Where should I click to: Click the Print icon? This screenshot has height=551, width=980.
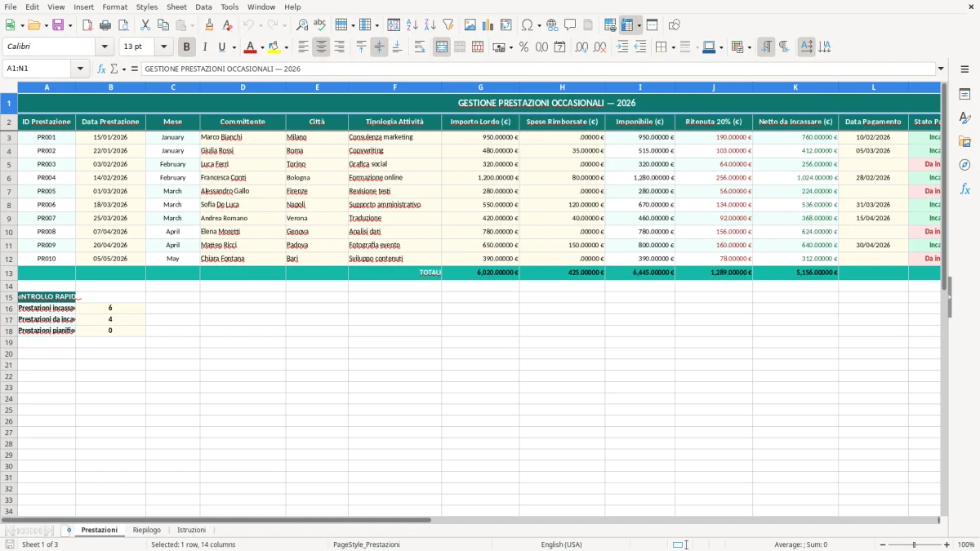(x=105, y=25)
